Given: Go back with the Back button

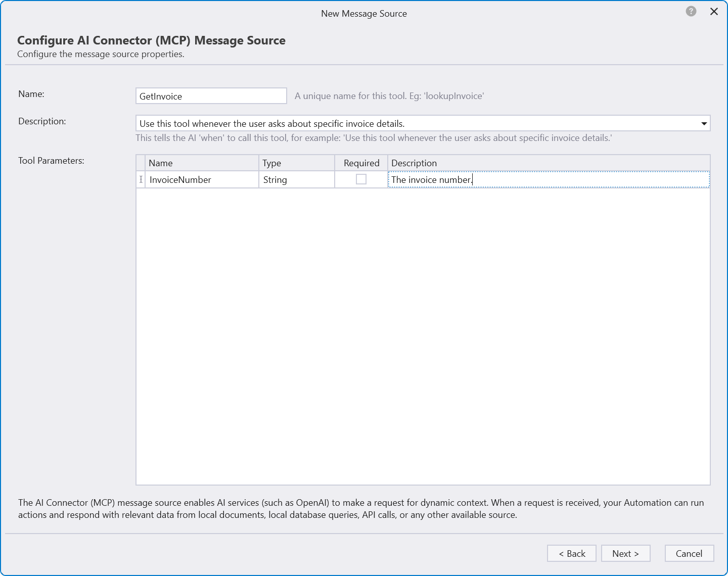Looking at the screenshot, I should click(x=571, y=553).
